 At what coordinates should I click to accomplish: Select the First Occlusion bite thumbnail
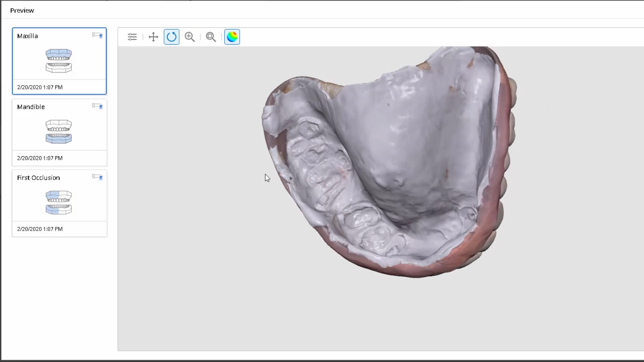click(59, 202)
